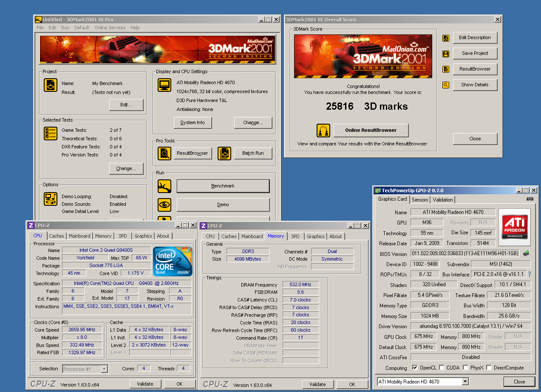This screenshot has height=392, width=541.
Task: Open the Online Services menu
Action: point(110,28)
